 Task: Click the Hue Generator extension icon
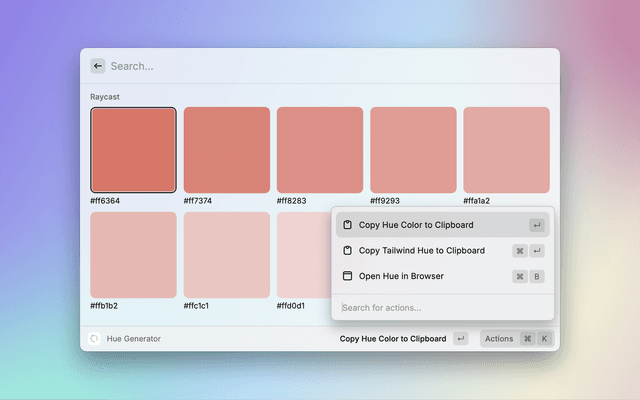(94, 339)
